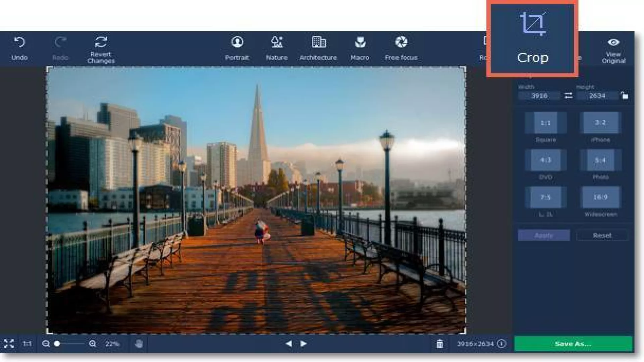Click Revert Changes icon
644x362 pixels.
tap(101, 43)
